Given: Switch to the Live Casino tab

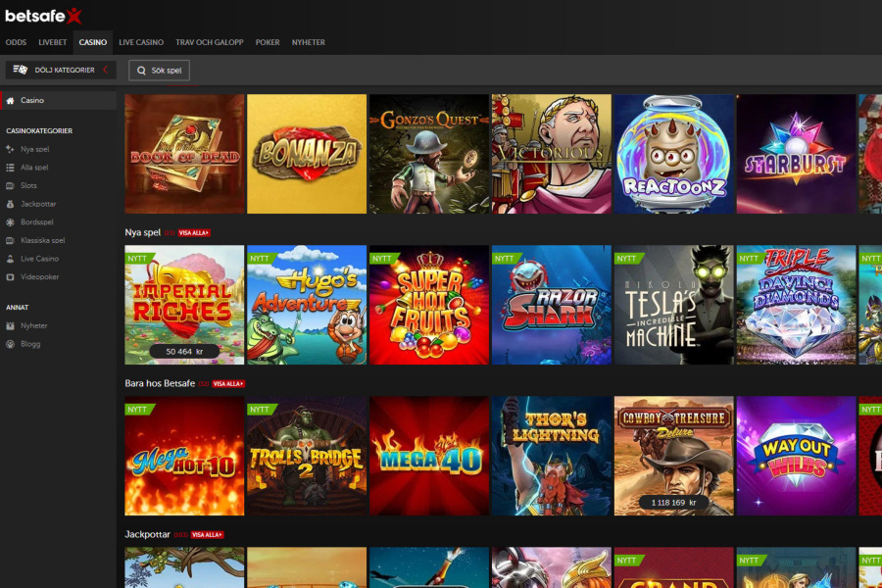Looking at the screenshot, I should coord(141,42).
